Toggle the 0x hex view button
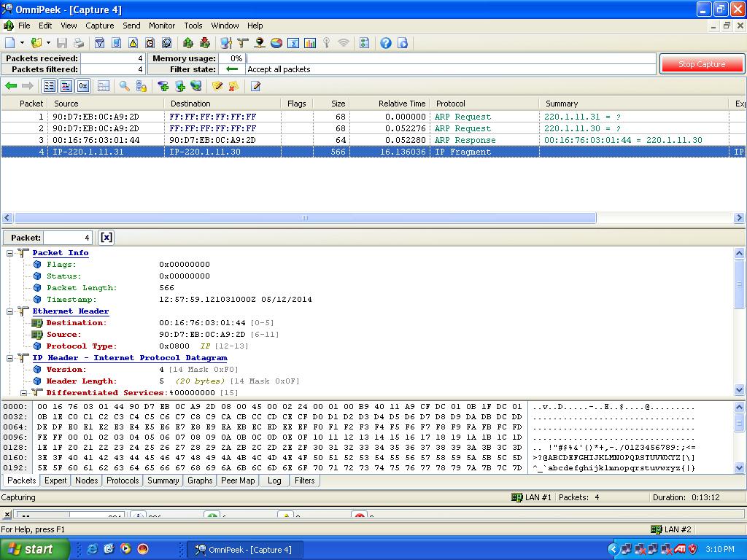Viewport: 747px width, 560px height. point(83,86)
